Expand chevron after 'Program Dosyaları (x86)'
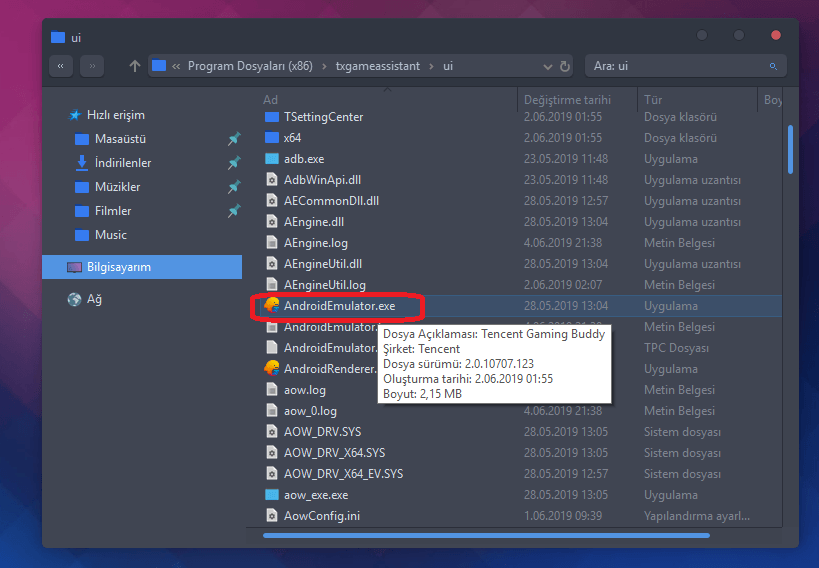The width and height of the screenshot is (819, 568). pos(324,66)
